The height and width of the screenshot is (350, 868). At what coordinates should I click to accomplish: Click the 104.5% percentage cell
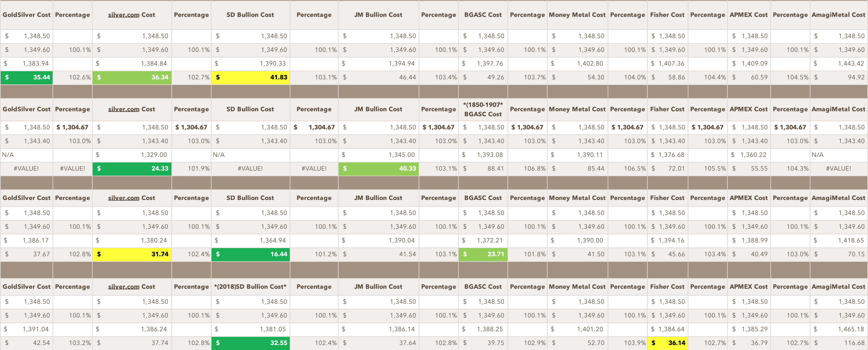[790, 77]
